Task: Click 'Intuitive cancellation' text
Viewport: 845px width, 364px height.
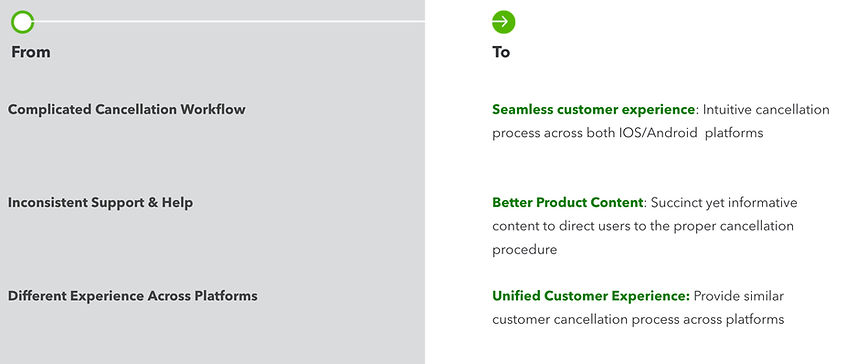Action: click(766, 110)
